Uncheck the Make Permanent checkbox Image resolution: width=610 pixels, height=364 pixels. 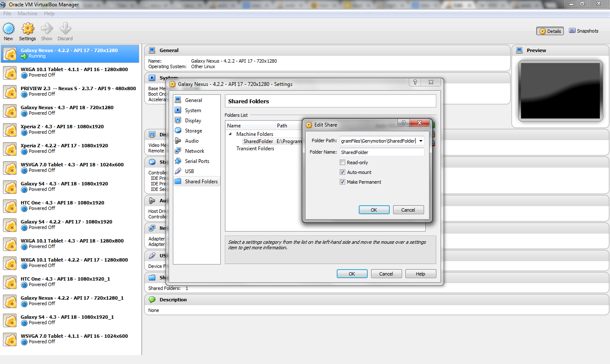tap(342, 182)
